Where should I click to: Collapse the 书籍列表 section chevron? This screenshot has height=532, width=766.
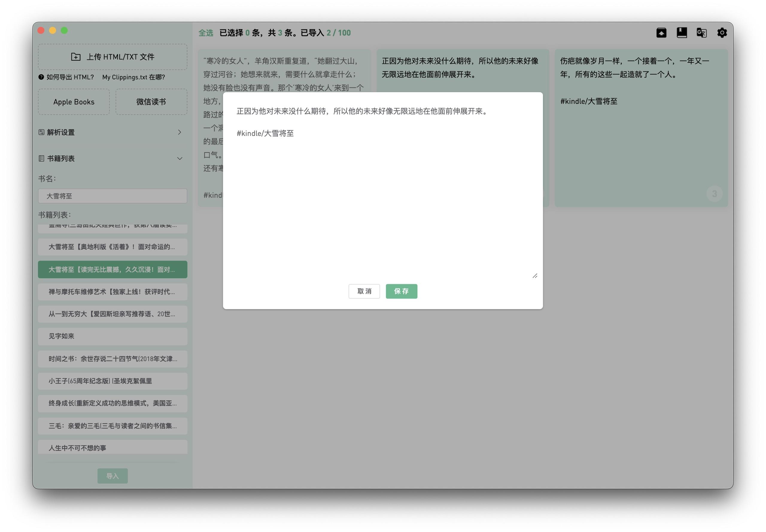tap(180, 158)
